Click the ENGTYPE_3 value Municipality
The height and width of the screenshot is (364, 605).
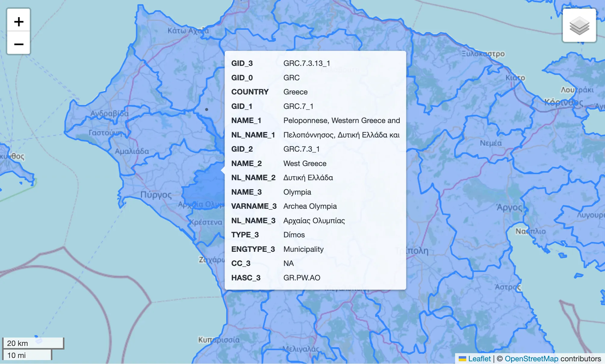coord(303,249)
